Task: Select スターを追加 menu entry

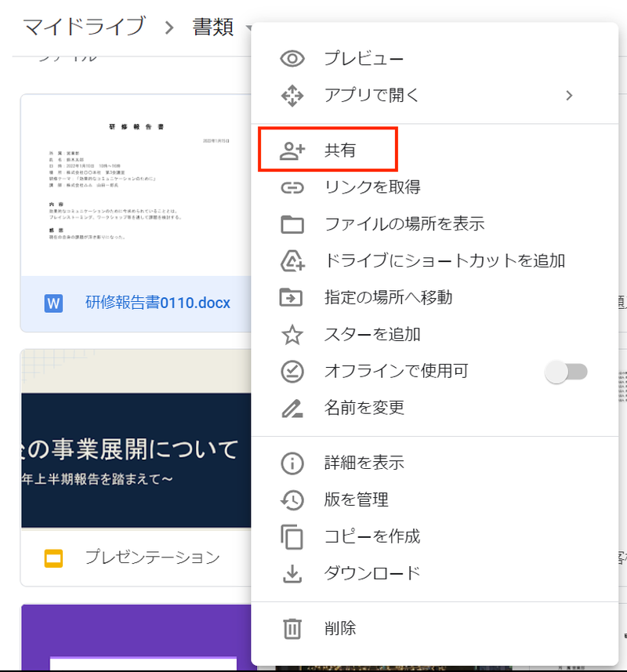Action: click(434, 335)
